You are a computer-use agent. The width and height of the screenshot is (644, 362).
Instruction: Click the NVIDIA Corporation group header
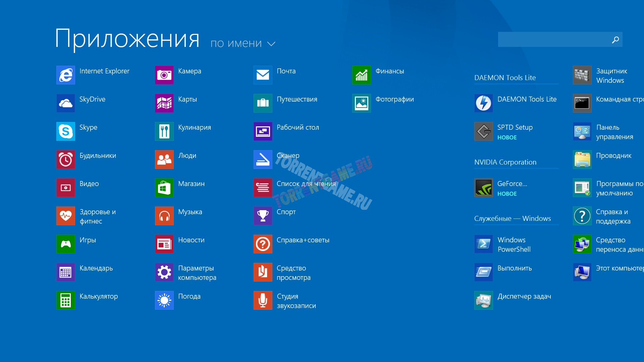(x=505, y=162)
